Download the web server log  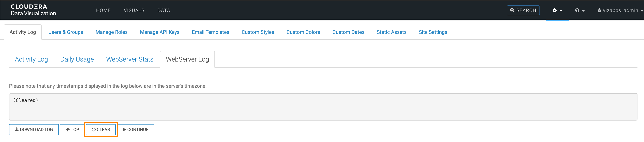pos(34,129)
